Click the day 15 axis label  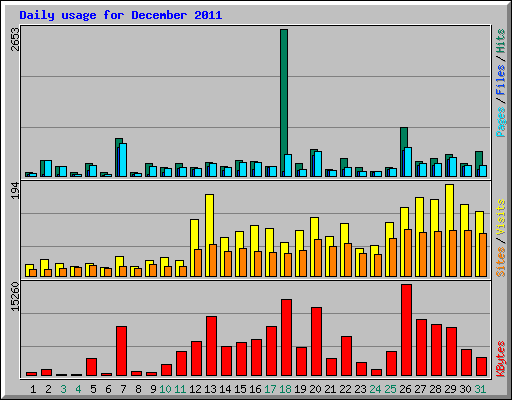240,389
